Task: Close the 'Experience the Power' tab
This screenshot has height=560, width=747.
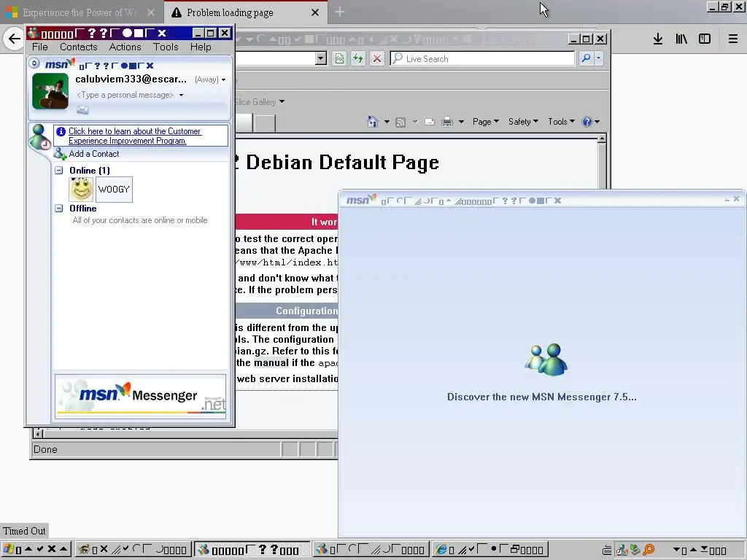Action: pos(151,13)
